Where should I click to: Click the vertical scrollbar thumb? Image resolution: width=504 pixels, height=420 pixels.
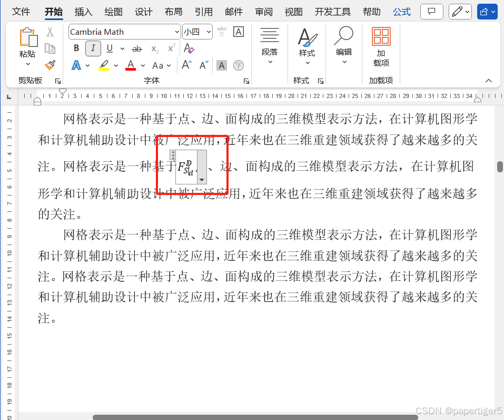coord(500,167)
